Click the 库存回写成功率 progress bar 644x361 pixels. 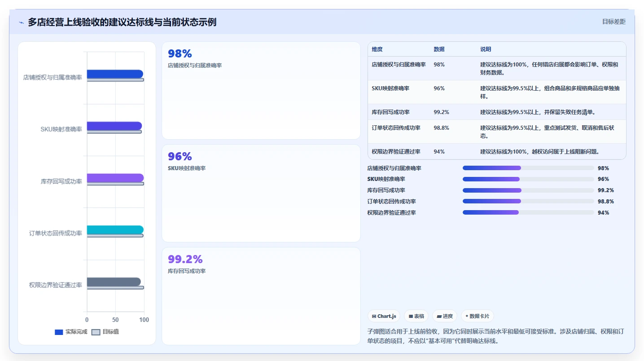pos(528,190)
